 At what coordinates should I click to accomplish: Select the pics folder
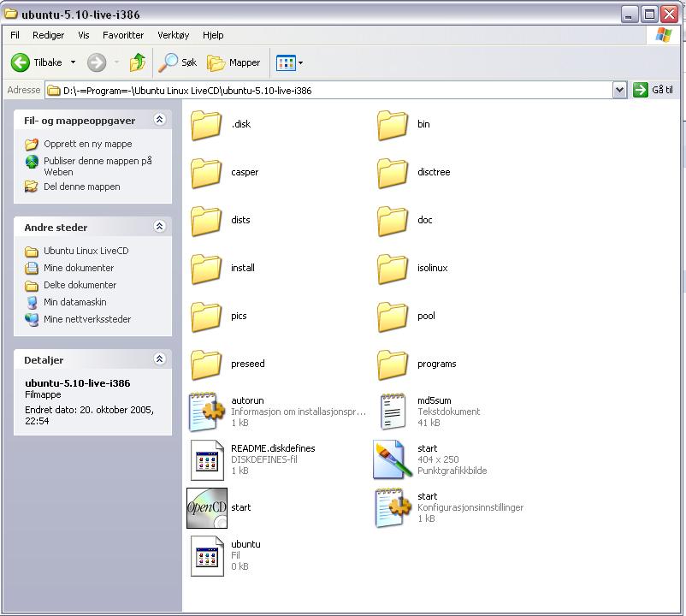(x=219, y=316)
